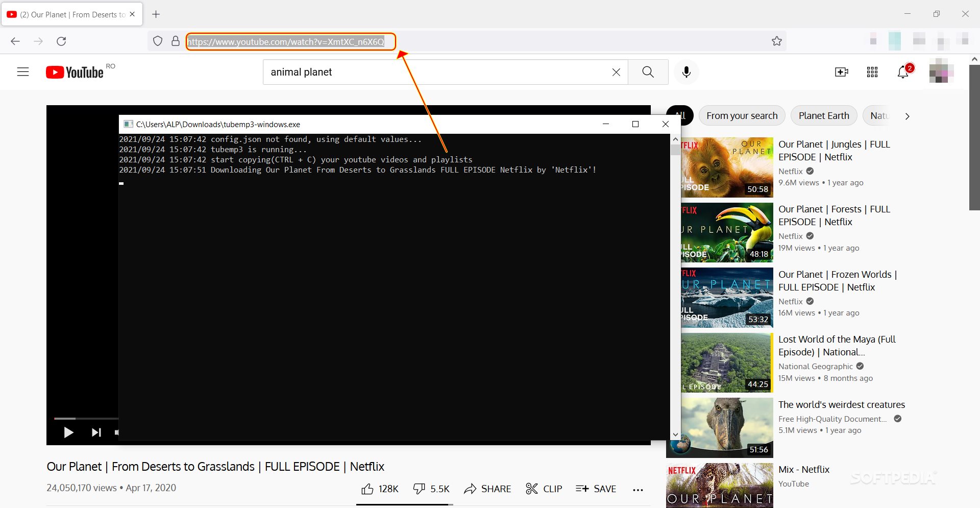Open Our Planet Jungles thumbnail
Image resolution: width=980 pixels, height=508 pixels.
pyautogui.click(x=727, y=167)
